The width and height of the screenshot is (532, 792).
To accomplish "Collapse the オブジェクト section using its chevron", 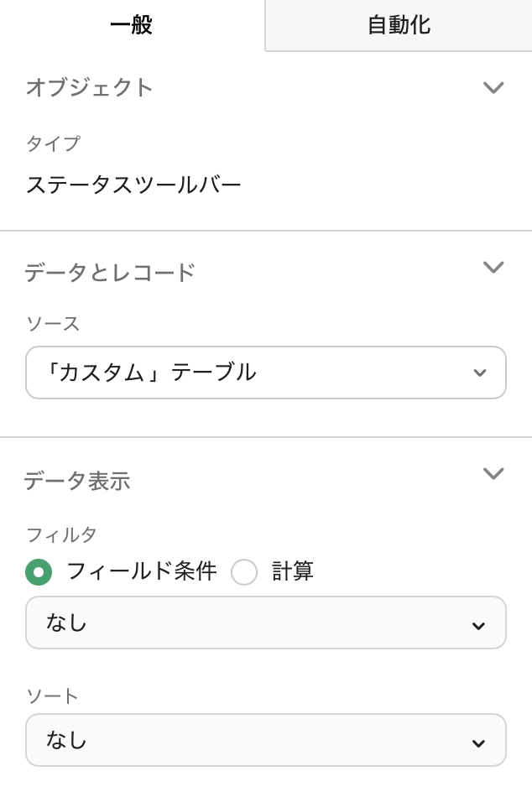I will 494,87.
